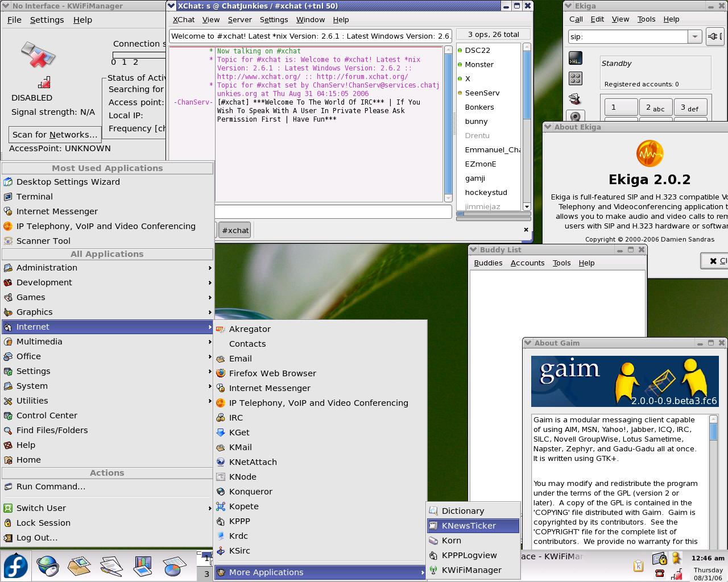
Task: Launch Akregator from Internet submenu
Action: point(320,329)
